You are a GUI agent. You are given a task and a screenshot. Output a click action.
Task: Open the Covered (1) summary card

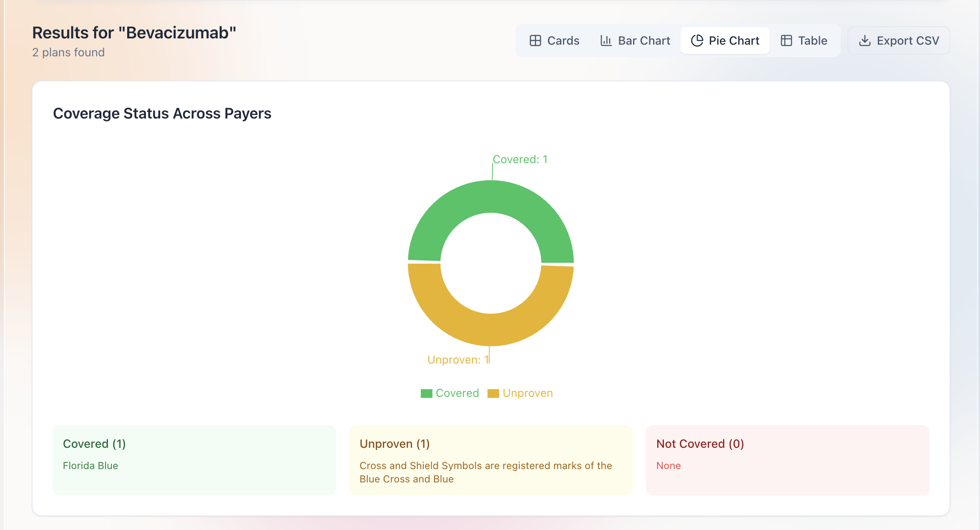[194, 460]
